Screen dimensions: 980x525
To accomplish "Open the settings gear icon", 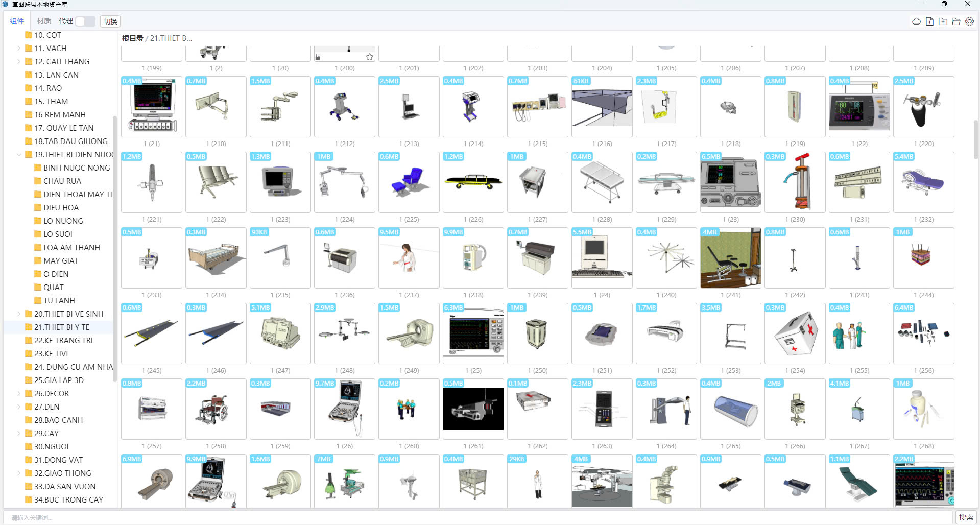I will [969, 21].
